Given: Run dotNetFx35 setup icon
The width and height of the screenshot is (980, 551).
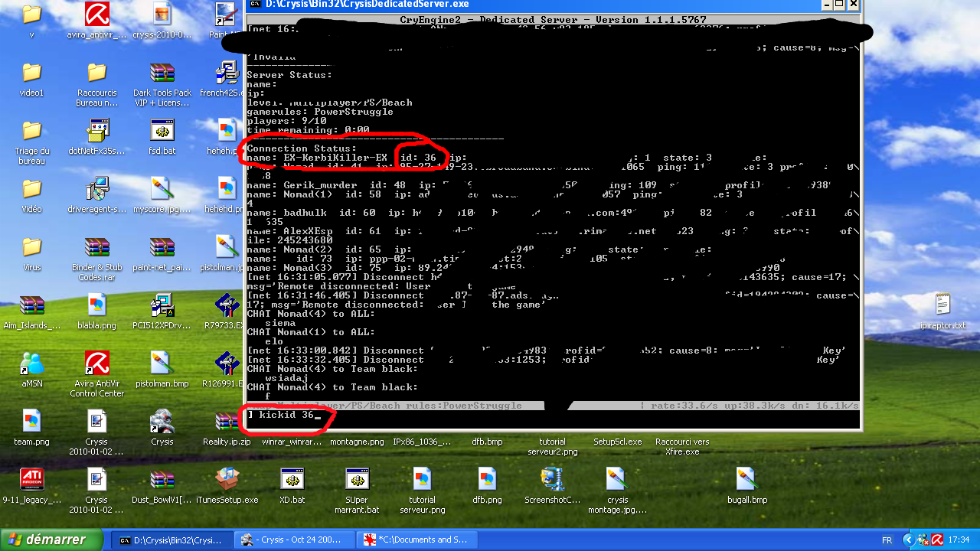Looking at the screenshot, I should pos(96,131).
